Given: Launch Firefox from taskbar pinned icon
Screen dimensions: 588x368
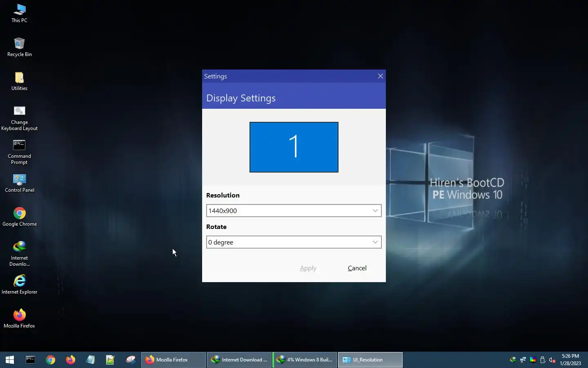Looking at the screenshot, I should pyautogui.click(x=71, y=360).
